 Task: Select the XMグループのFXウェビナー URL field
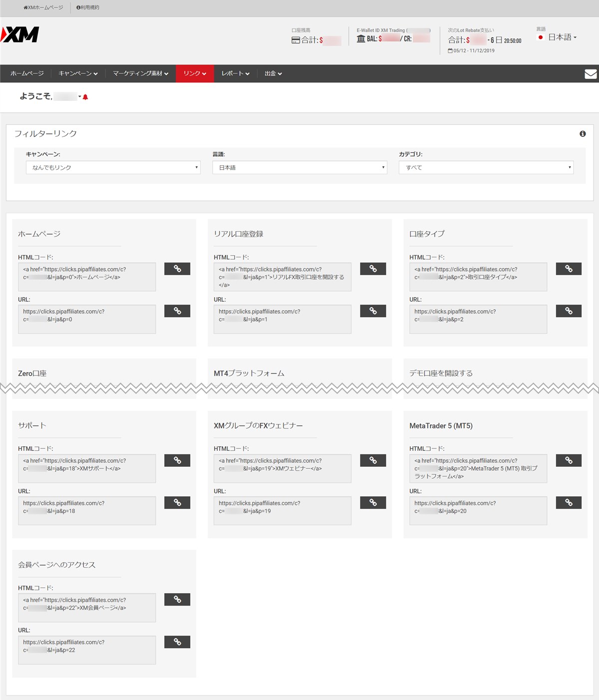(283, 511)
